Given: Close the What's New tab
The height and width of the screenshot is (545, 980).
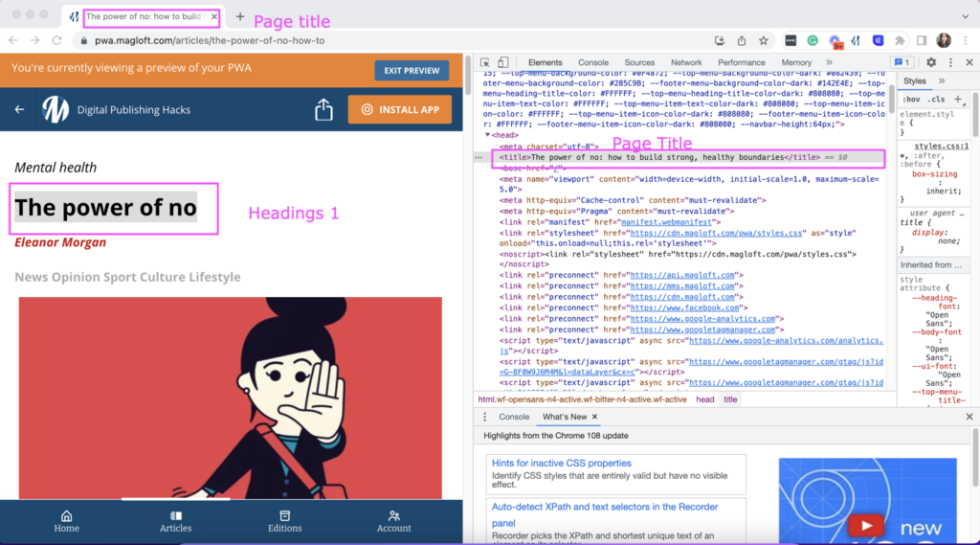Looking at the screenshot, I should point(594,417).
